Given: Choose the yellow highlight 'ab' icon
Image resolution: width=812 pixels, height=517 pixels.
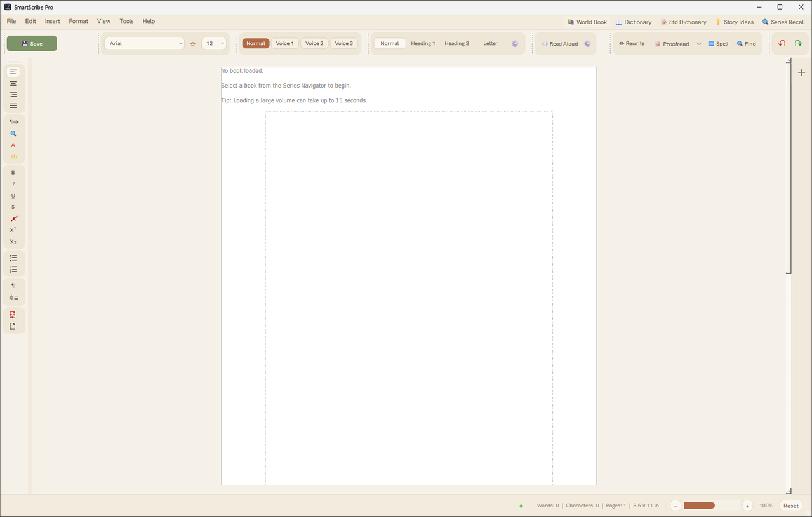Looking at the screenshot, I should 13,156.
